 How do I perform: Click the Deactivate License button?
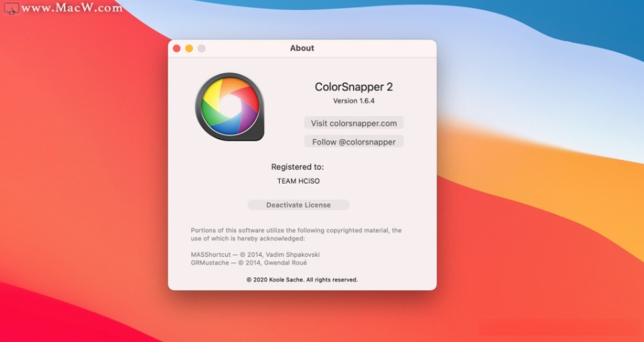(x=298, y=205)
